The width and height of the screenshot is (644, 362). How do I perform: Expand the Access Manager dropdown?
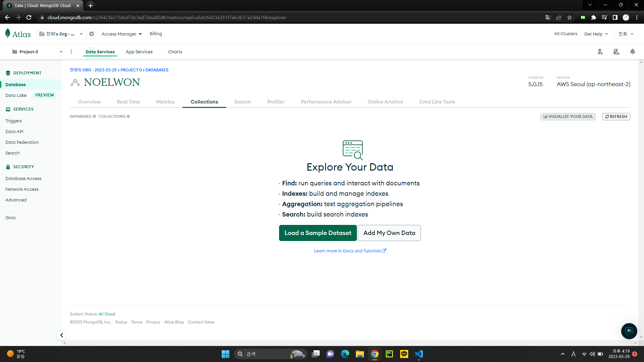[x=121, y=34]
